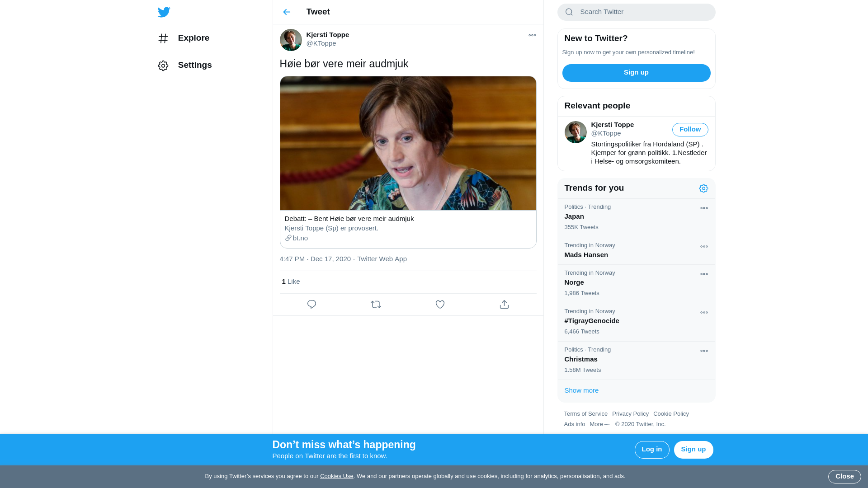The width and height of the screenshot is (868, 488).
Task: Focus the Search Twitter field
Action: (x=642, y=12)
